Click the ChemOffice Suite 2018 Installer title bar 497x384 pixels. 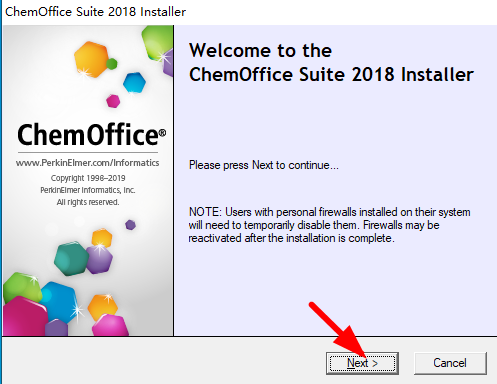(95, 12)
